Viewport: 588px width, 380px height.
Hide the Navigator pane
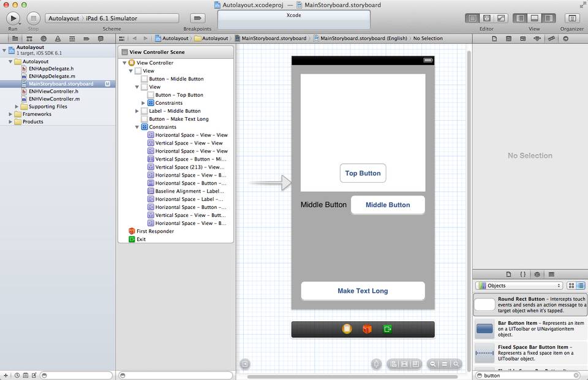click(521, 18)
